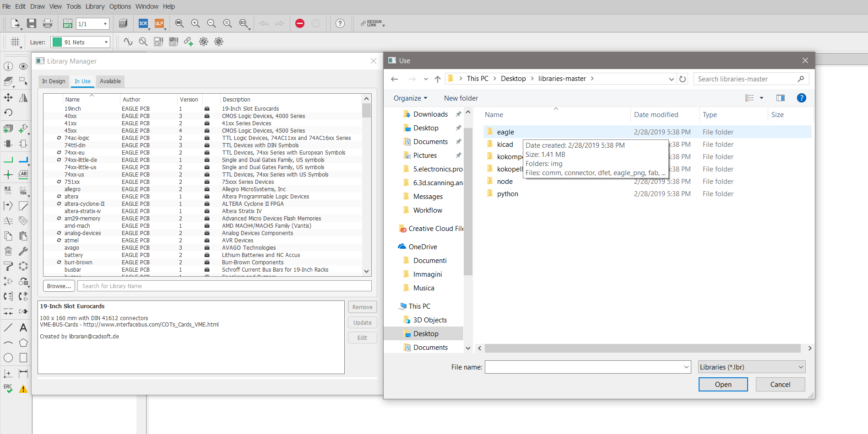Click the Zoom out magnifier icon
Viewport: 868px width, 434px height.
point(212,23)
